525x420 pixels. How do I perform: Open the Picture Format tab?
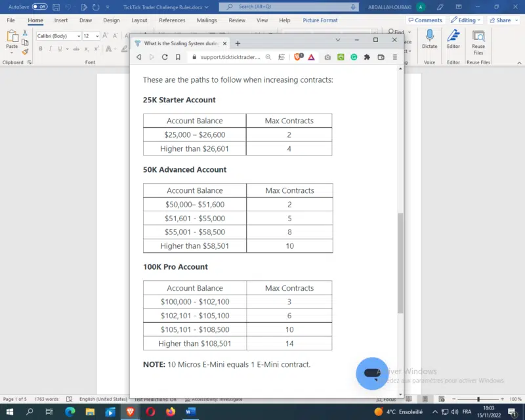(320, 20)
